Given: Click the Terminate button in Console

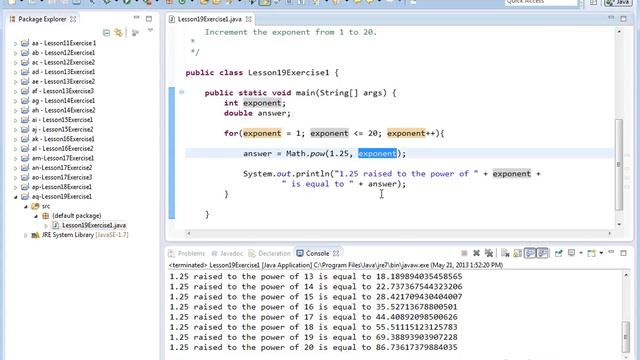Looking at the screenshot, I should click(464, 253).
